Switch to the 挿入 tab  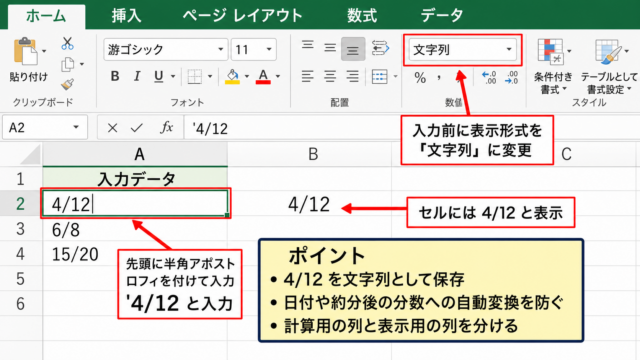(x=127, y=16)
